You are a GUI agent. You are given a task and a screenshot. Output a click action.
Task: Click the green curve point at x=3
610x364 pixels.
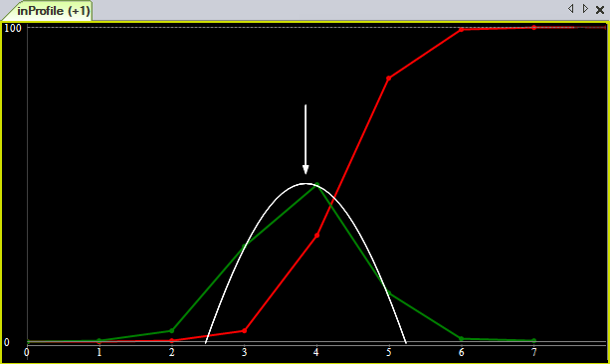245,247
